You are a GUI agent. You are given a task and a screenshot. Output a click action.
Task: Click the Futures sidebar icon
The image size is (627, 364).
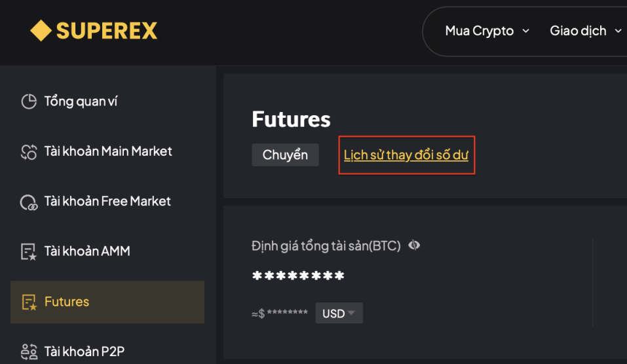pyautogui.click(x=29, y=302)
